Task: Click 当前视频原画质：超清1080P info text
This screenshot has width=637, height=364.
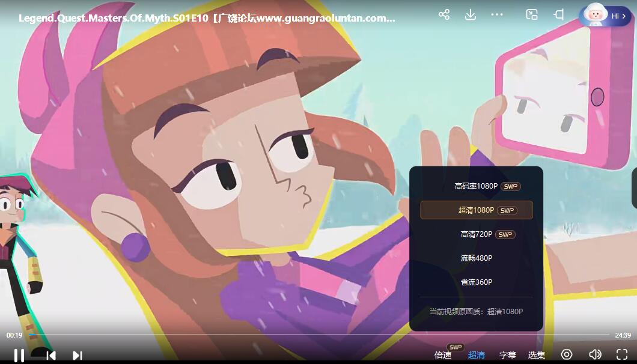Action: tap(476, 312)
